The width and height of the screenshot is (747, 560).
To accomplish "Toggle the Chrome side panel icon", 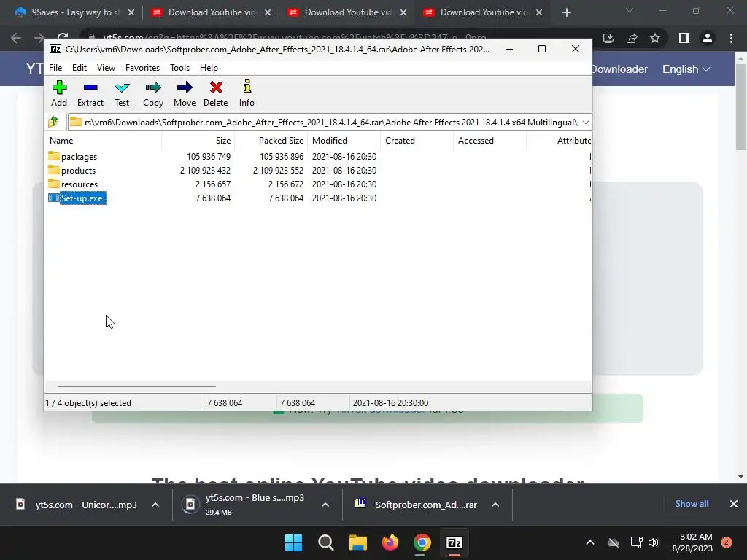I will [684, 38].
